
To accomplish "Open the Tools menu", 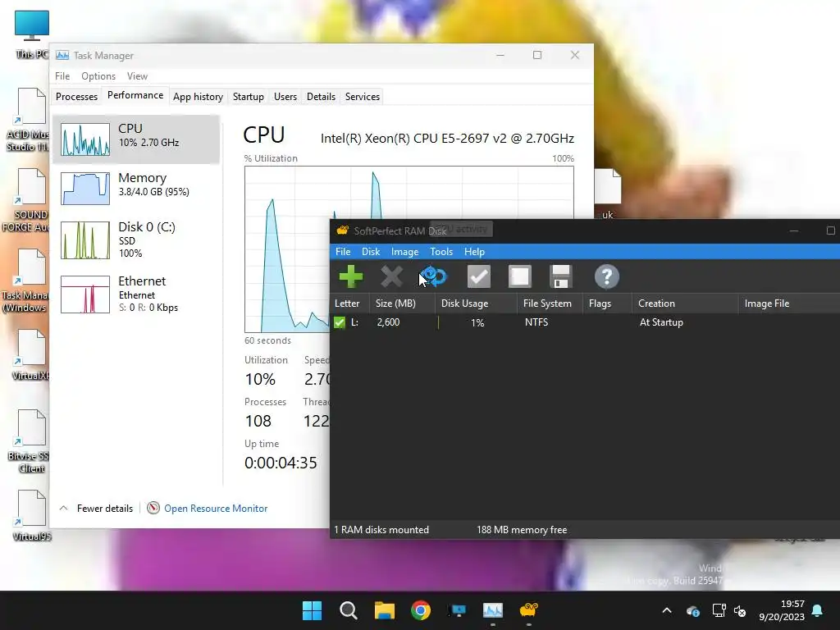I will [441, 252].
